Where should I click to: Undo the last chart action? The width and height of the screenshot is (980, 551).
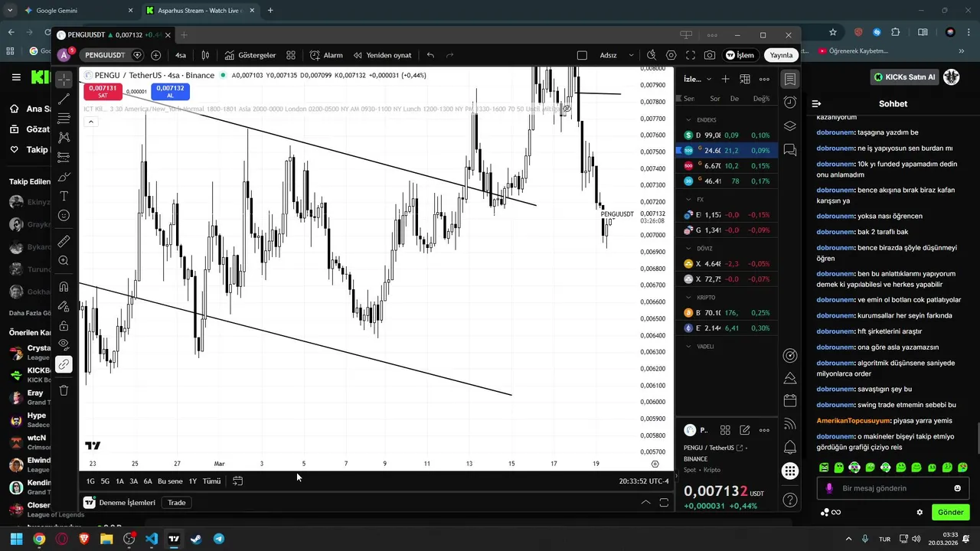point(430,55)
